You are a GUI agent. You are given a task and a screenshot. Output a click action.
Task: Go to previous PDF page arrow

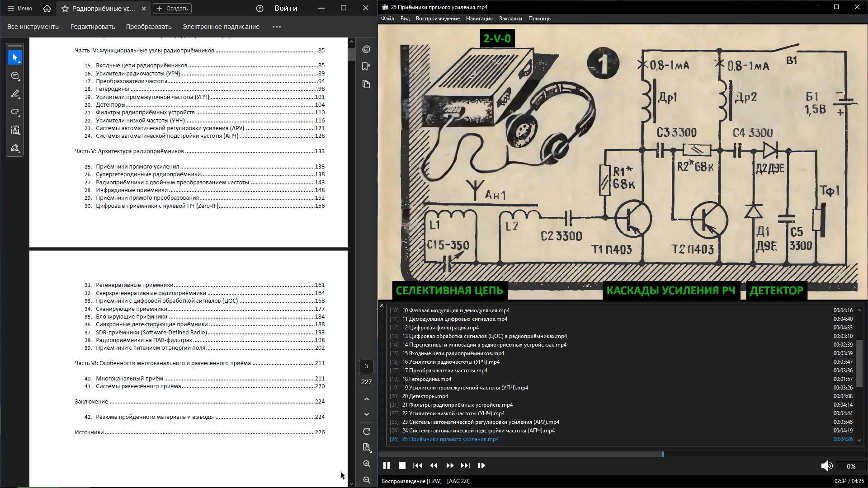coord(367,399)
